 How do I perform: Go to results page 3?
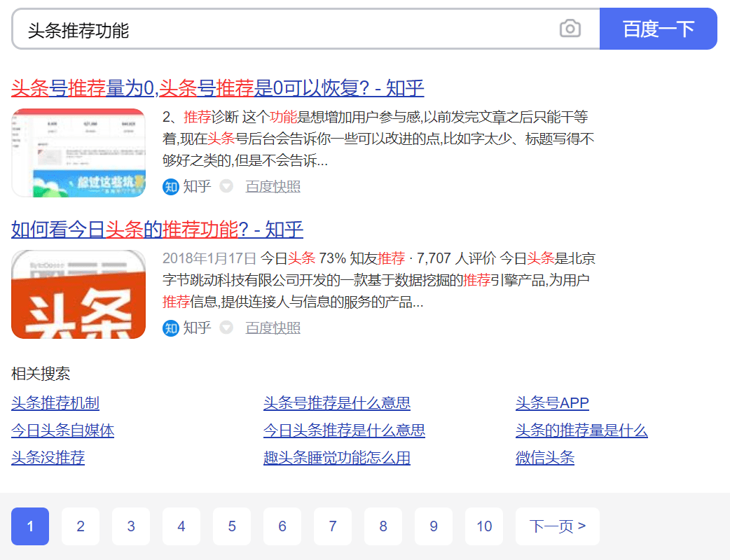point(131,526)
